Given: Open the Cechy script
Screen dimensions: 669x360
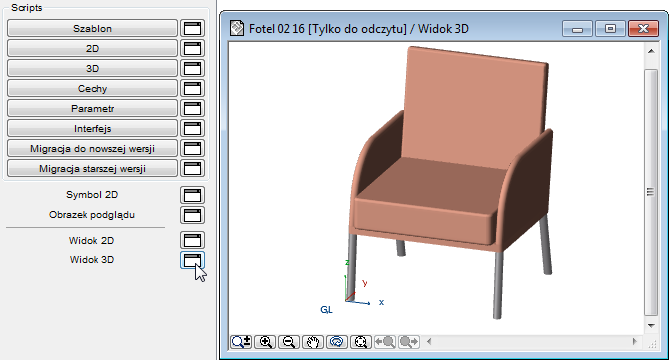Looking at the screenshot, I should click(92, 88).
